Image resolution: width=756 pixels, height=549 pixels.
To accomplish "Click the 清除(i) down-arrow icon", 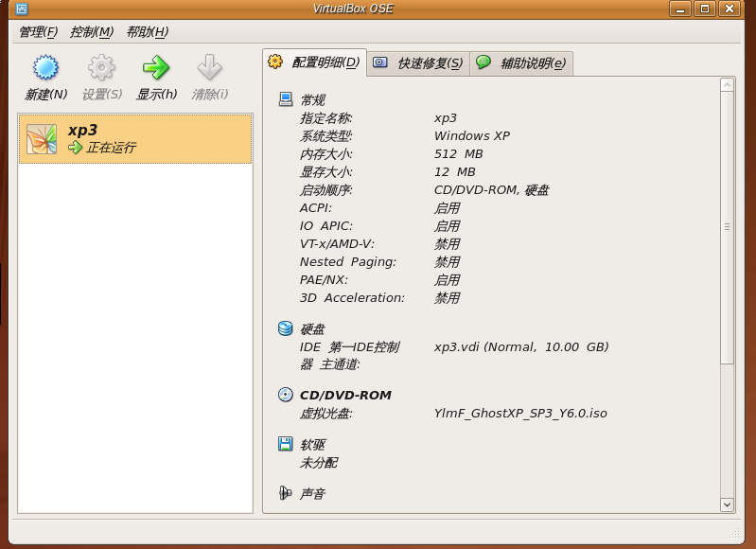I will (209, 67).
